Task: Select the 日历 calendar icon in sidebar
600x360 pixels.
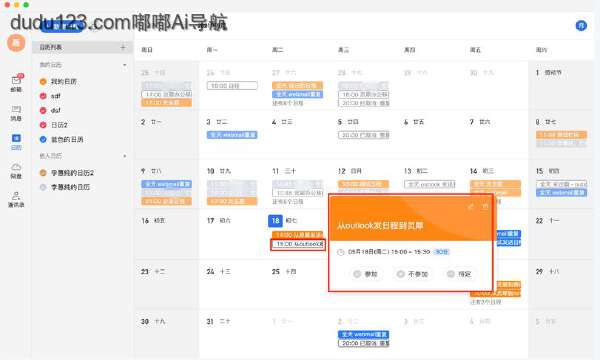Action: [16, 142]
